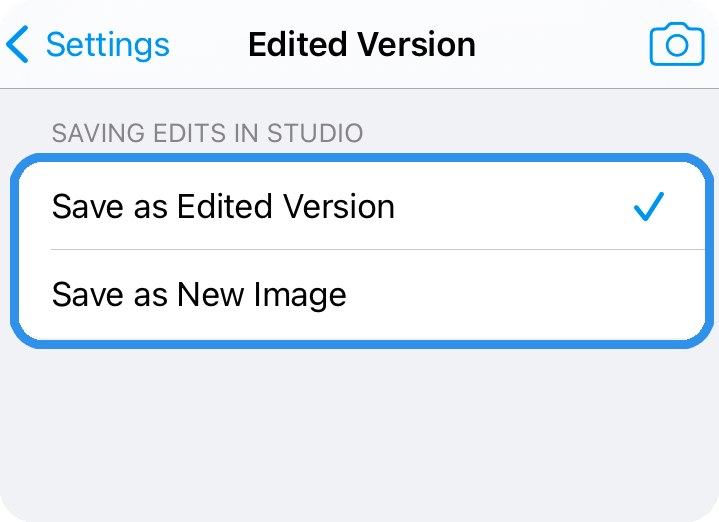This screenshot has height=522, width=719.
Task: Choose new image saving mode row
Action: point(362,295)
